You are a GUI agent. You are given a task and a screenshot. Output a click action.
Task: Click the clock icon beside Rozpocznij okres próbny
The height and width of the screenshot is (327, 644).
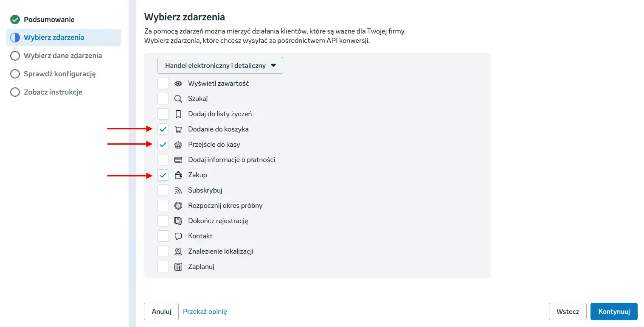[x=178, y=206]
